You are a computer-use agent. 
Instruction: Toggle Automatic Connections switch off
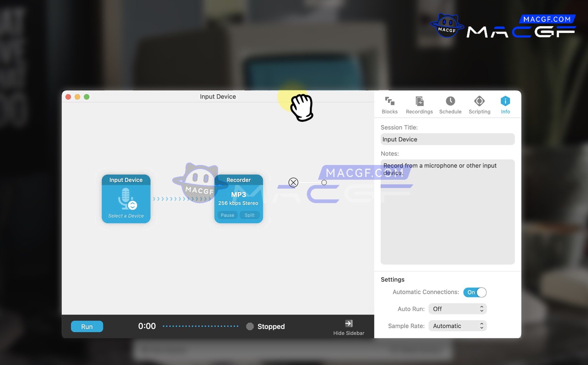click(x=475, y=292)
